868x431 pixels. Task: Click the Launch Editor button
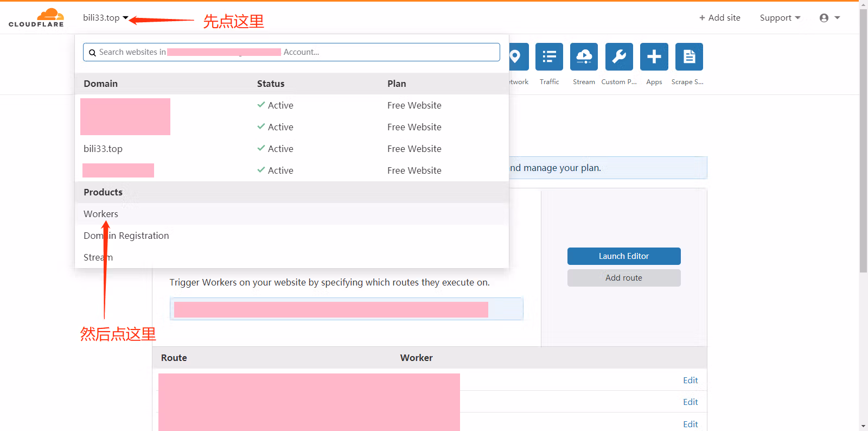(x=624, y=256)
